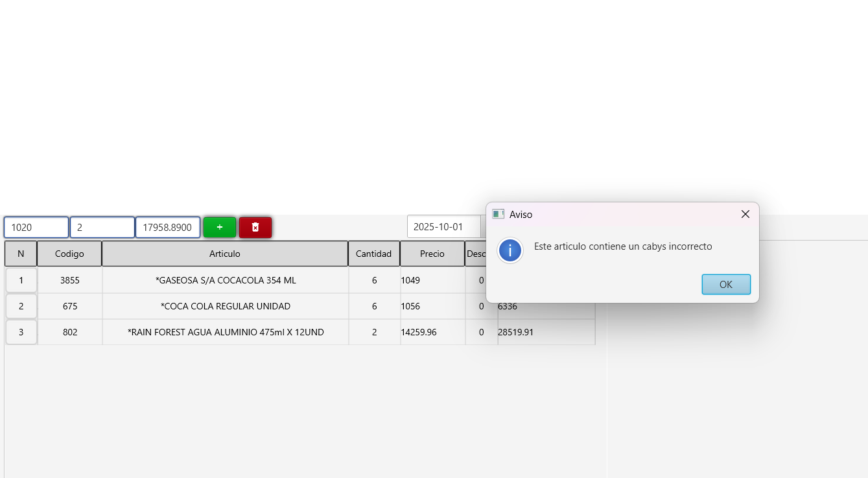
Task: Click the green add item button
Action: coord(219,227)
